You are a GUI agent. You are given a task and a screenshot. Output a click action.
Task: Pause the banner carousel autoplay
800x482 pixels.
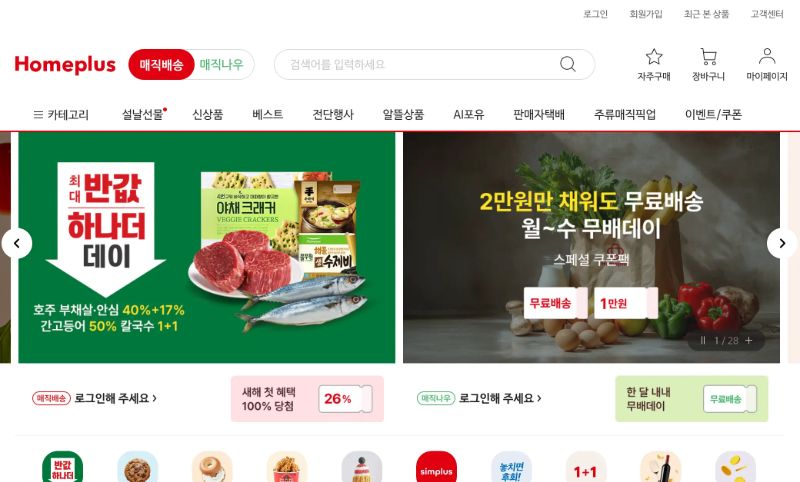[x=703, y=340]
